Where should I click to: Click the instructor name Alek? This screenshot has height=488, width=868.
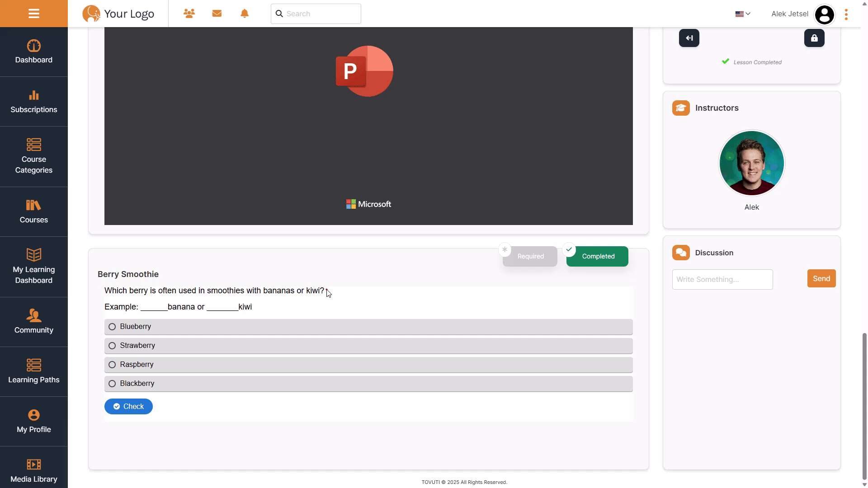pos(752,207)
